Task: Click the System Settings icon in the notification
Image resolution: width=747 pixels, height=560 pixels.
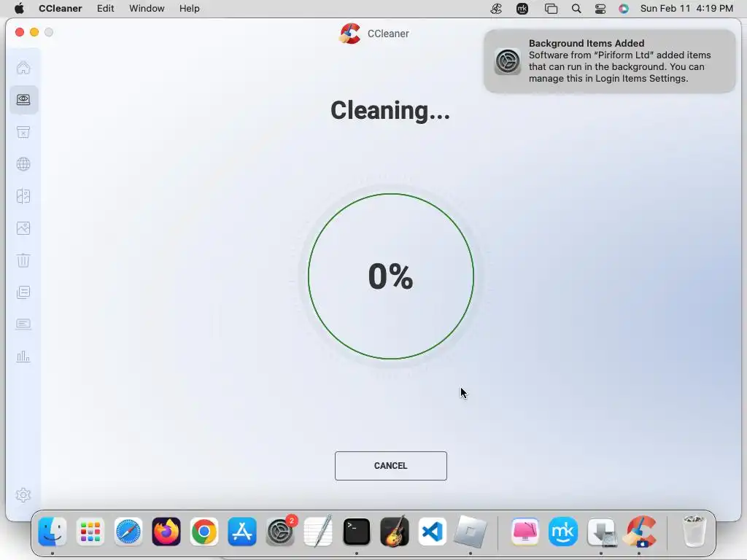Action: [x=508, y=61]
